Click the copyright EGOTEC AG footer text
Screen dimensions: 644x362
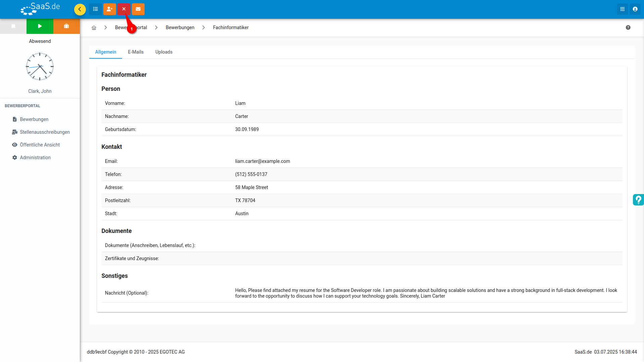click(x=136, y=352)
